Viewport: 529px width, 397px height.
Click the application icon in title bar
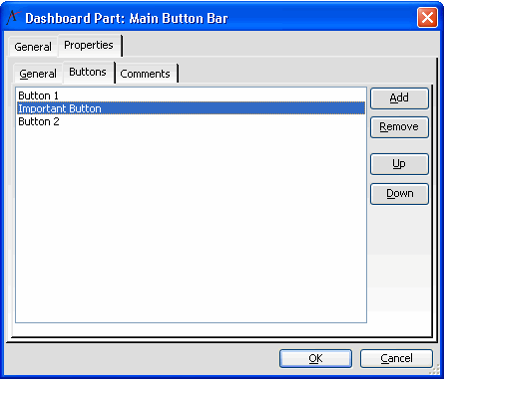tap(13, 18)
